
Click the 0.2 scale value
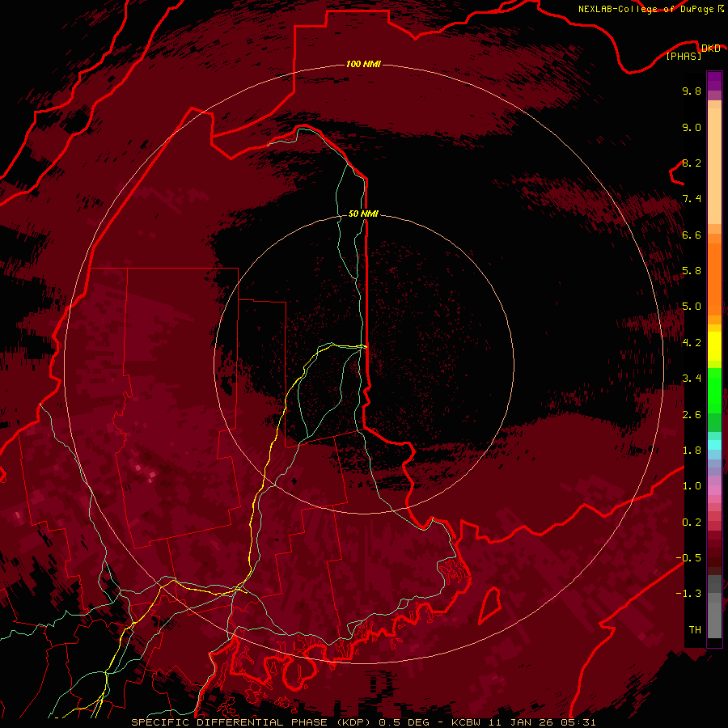click(x=692, y=523)
